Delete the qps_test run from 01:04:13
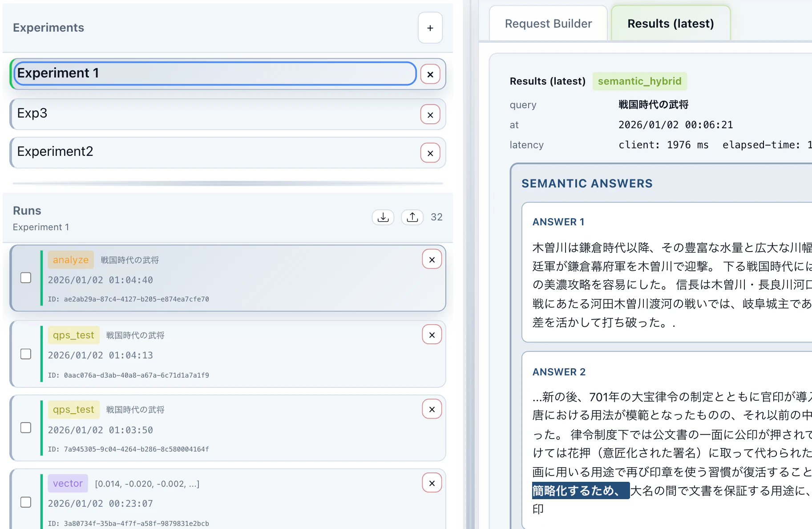812x529 pixels. pyautogui.click(x=432, y=335)
